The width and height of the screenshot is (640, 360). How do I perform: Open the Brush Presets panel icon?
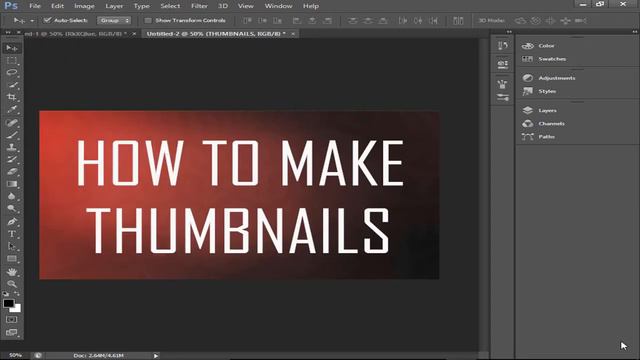coord(503,84)
